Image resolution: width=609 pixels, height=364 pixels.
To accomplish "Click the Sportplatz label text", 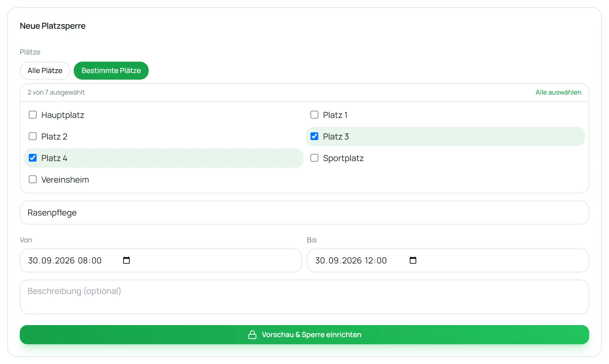I will (x=343, y=158).
